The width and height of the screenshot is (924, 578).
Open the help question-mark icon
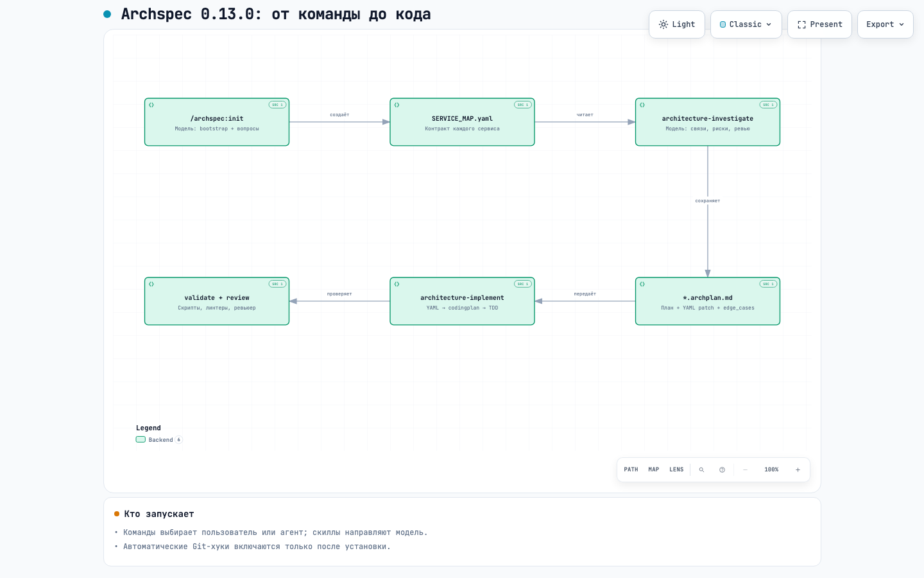tap(722, 469)
